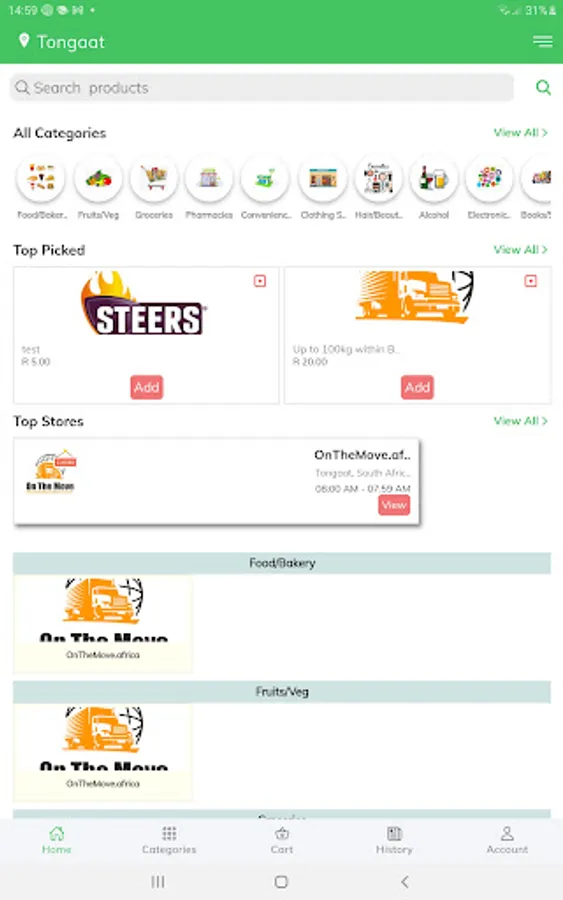Switch to the Cart tab

(282, 840)
